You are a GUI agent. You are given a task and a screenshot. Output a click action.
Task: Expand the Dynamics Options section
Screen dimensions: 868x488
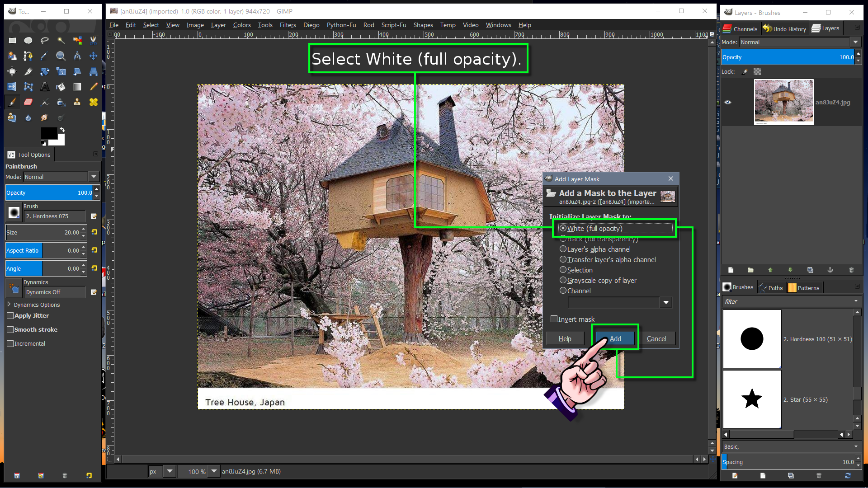coord(9,305)
